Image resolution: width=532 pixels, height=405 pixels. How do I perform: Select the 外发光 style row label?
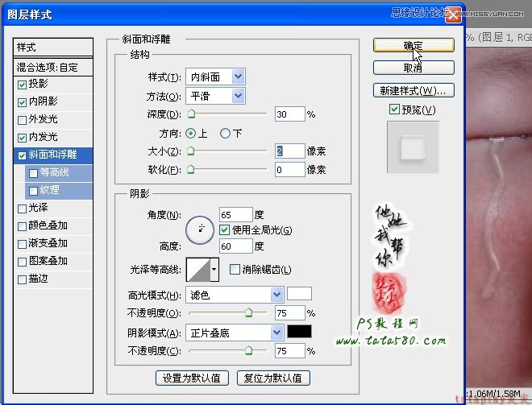(43, 119)
